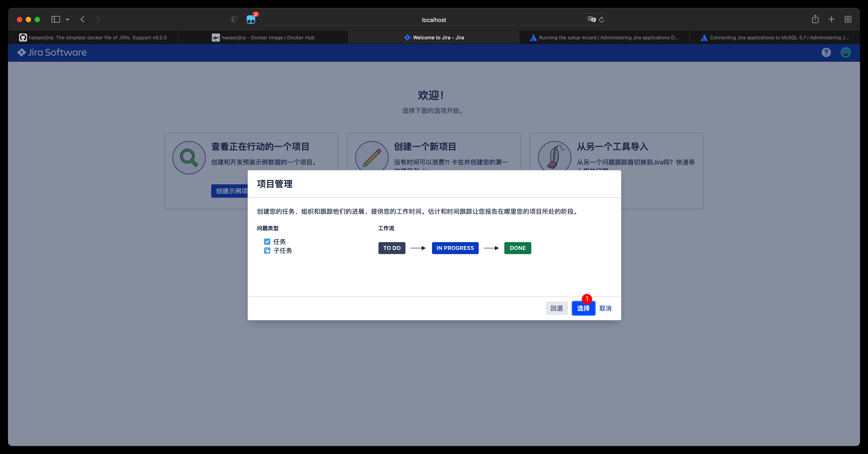Show the tab overview grid icon
Image resolution: width=868 pixels, height=454 pixels.
[848, 20]
